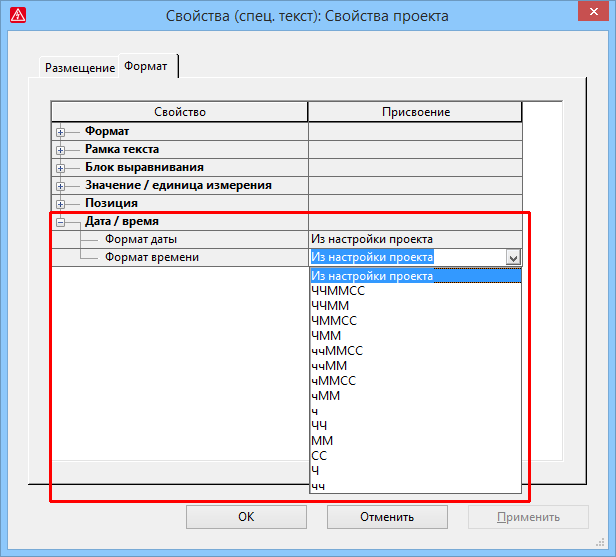Image resolution: width=616 pixels, height=557 pixels.
Task: Choose ЧЧММСС from the time format list
Action: point(338,290)
